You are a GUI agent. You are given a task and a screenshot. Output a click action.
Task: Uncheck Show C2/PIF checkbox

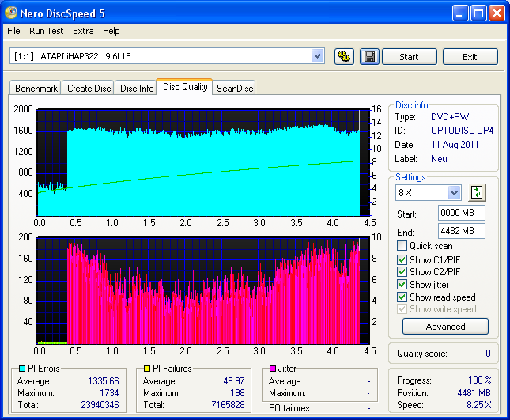click(x=402, y=271)
